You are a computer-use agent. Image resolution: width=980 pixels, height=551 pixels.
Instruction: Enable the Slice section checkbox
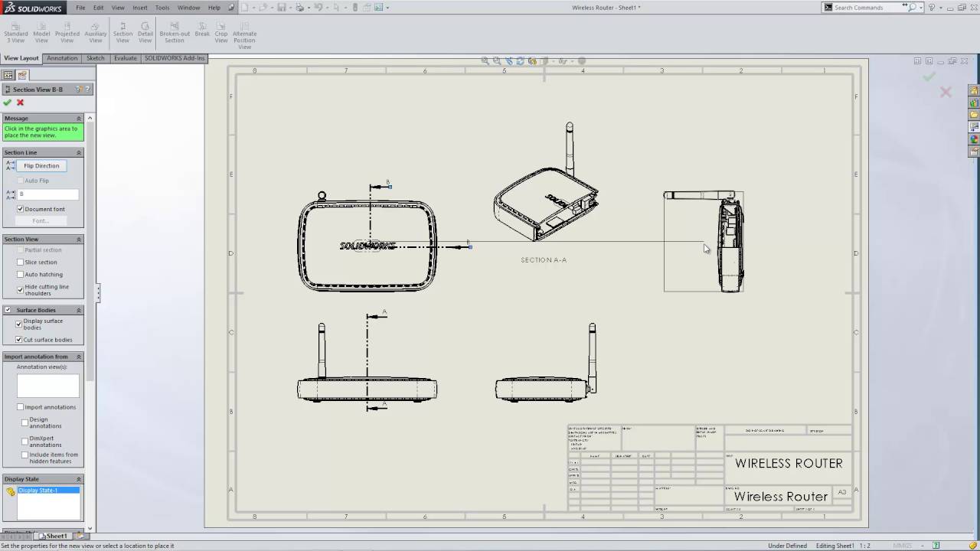[21, 262]
